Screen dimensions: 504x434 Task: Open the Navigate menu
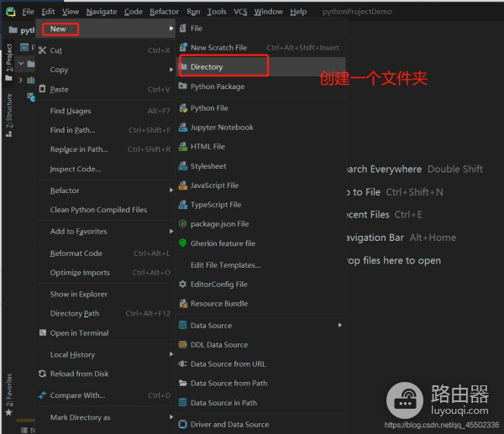pyautogui.click(x=102, y=12)
